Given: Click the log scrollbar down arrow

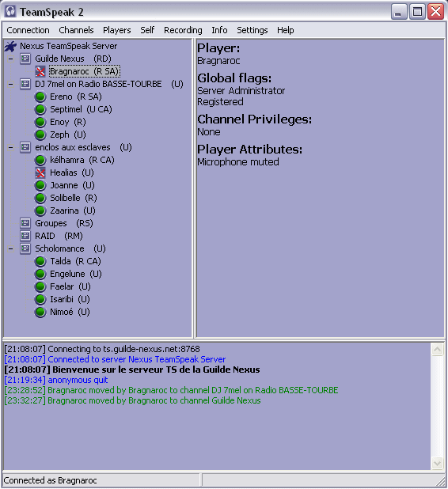Looking at the screenshot, I should pyautogui.click(x=438, y=464).
